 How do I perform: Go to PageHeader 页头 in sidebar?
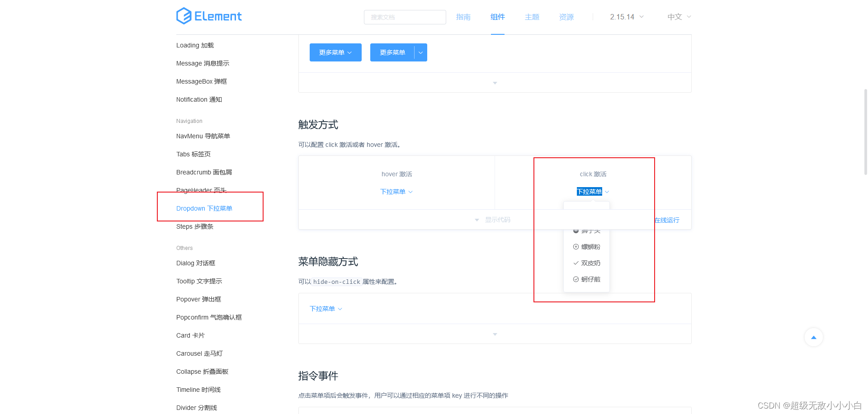pos(201,190)
